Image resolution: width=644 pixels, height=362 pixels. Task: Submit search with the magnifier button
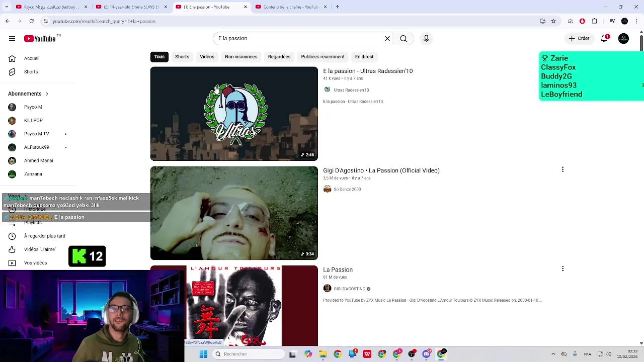[404, 38]
